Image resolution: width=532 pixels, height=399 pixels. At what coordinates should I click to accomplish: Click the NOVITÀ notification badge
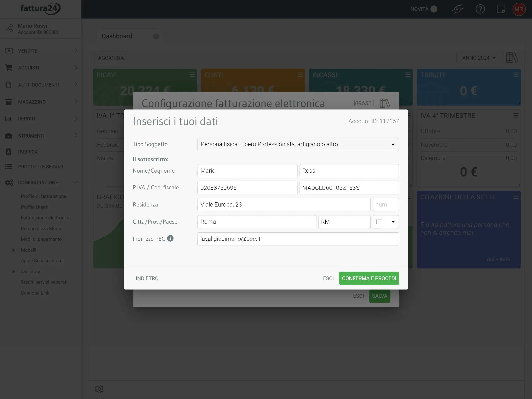point(434,9)
